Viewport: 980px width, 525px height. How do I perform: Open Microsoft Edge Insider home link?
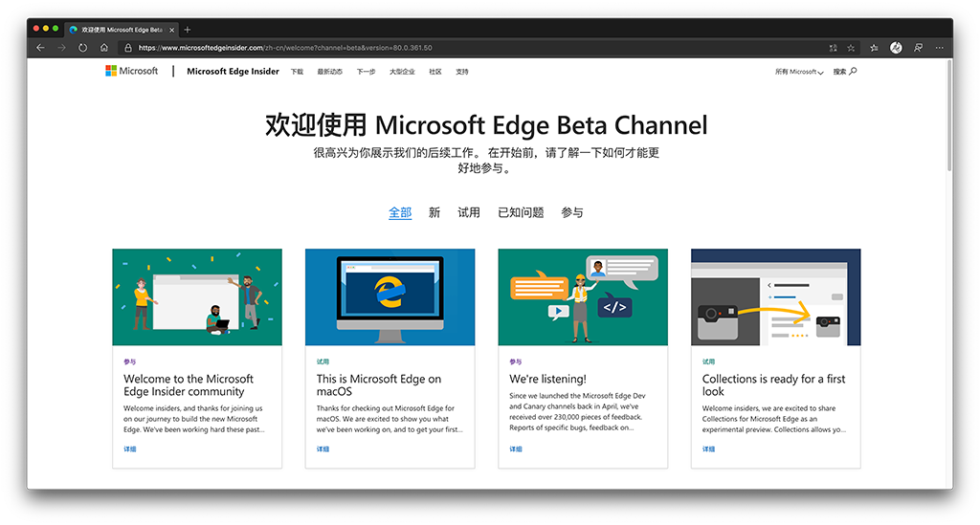(233, 71)
